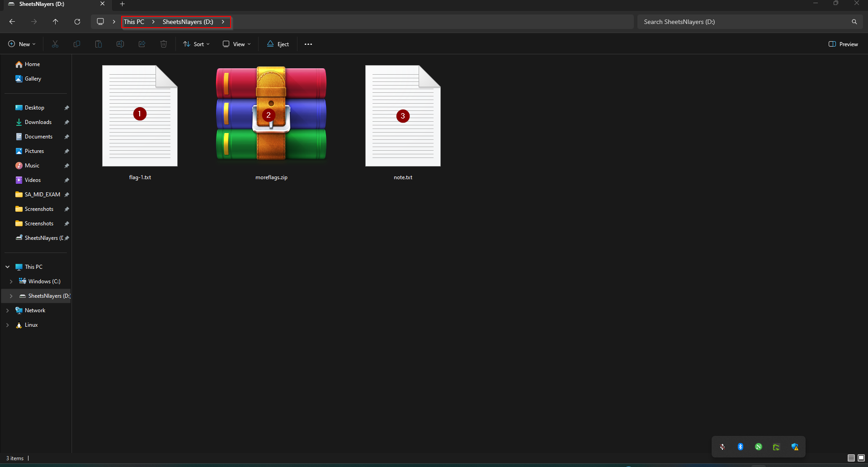Click the Paste icon

pyautogui.click(x=98, y=44)
